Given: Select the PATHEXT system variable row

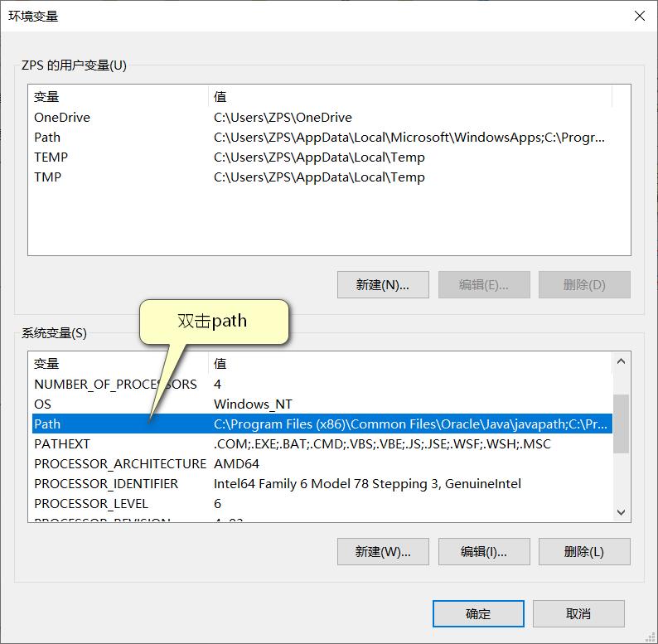Looking at the screenshot, I should click(x=322, y=443).
